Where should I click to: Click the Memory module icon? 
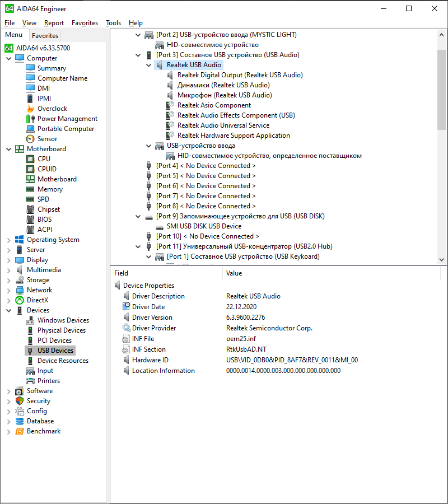click(30, 189)
